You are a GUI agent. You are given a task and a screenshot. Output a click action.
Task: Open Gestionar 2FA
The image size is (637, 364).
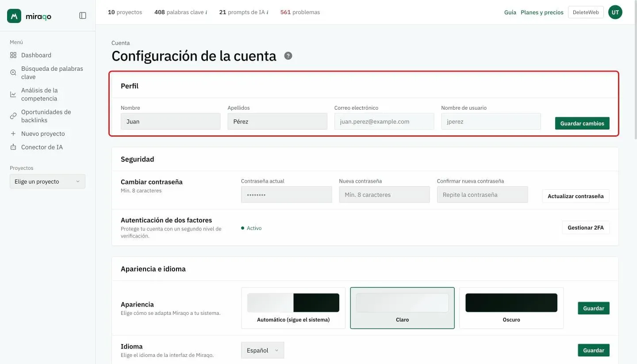586,227
